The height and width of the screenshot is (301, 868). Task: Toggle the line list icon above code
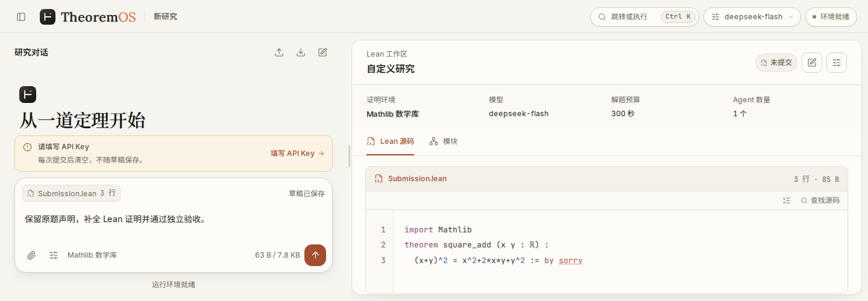786,200
